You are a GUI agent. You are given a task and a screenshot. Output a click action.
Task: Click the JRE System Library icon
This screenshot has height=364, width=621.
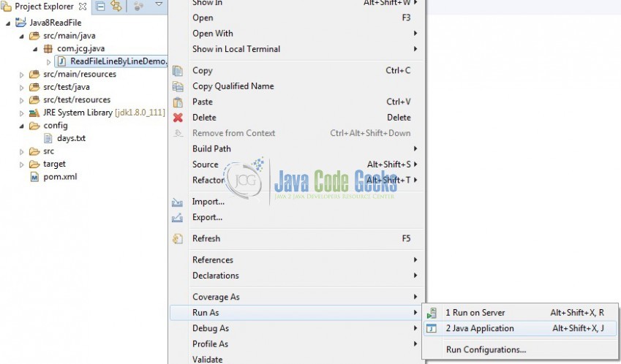coord(34,113)
